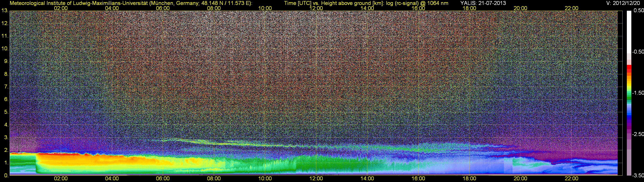Choose the '3.' height axis label
The height and width of the screenshot is (182, 644).
tap(6, 137)
